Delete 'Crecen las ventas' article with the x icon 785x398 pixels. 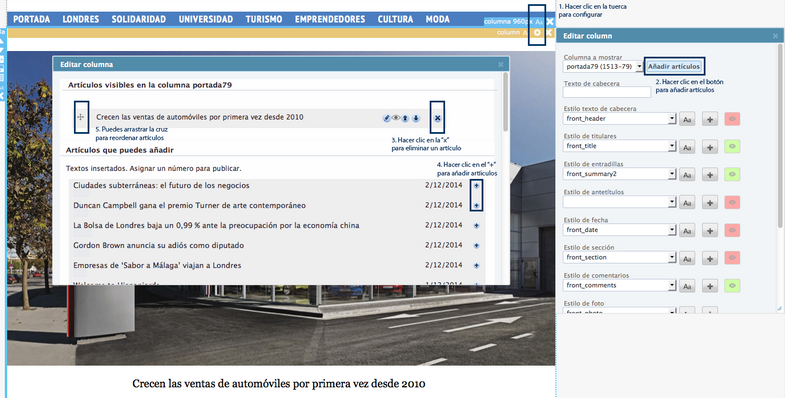point(438,118)
